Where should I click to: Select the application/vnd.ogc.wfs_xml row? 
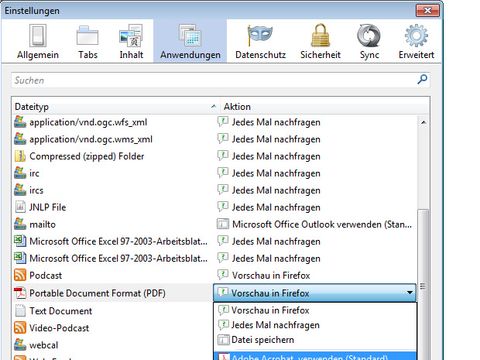pyautogui.click(x=215, y=122)
